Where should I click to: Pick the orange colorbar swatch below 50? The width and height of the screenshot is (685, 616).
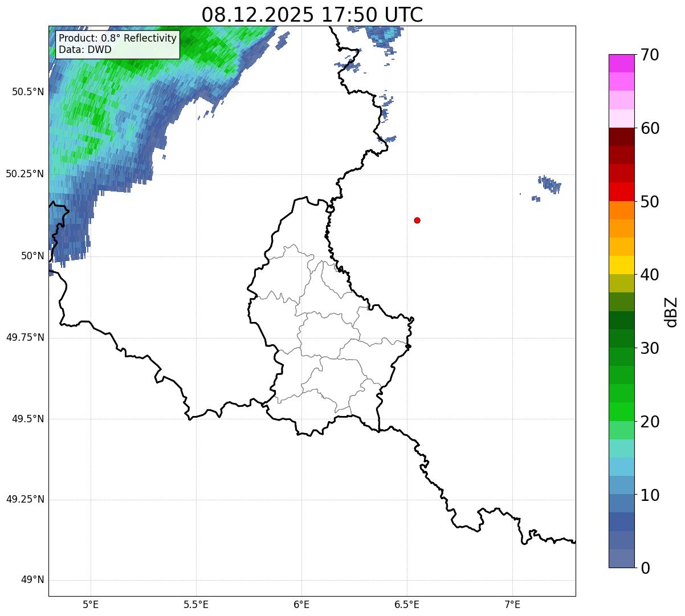(x=622, y=210)
